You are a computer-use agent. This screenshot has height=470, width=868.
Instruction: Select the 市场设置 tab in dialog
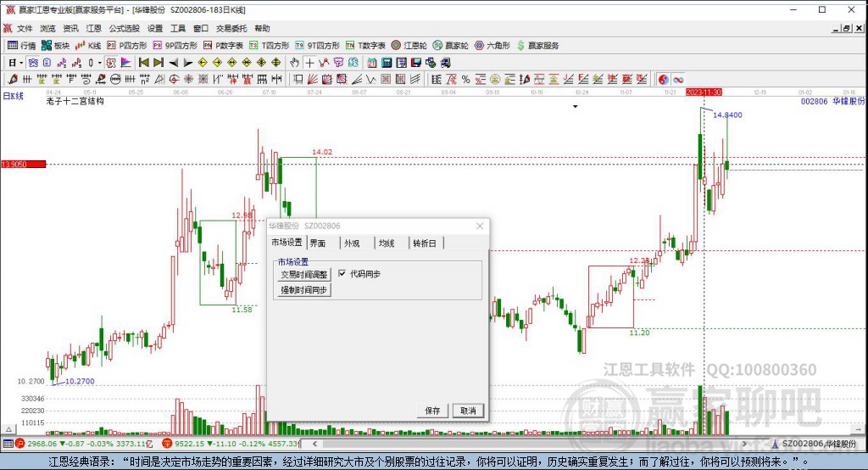[287, 242]
